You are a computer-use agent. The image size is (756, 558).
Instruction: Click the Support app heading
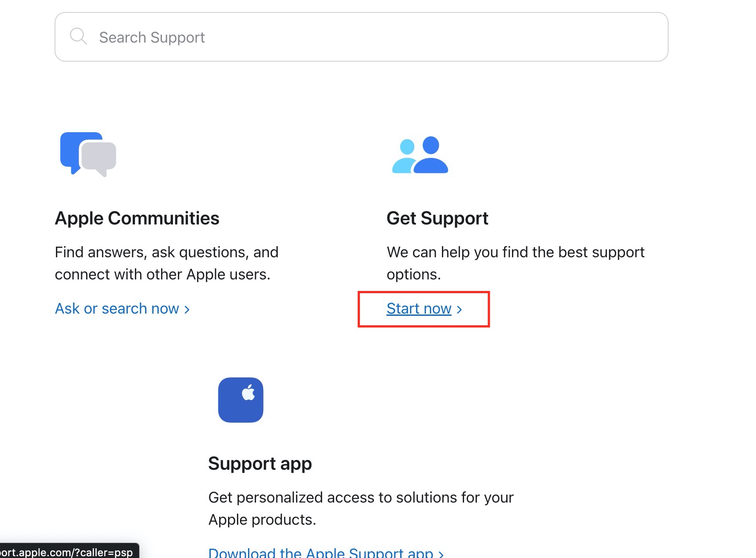coord(260,464)
